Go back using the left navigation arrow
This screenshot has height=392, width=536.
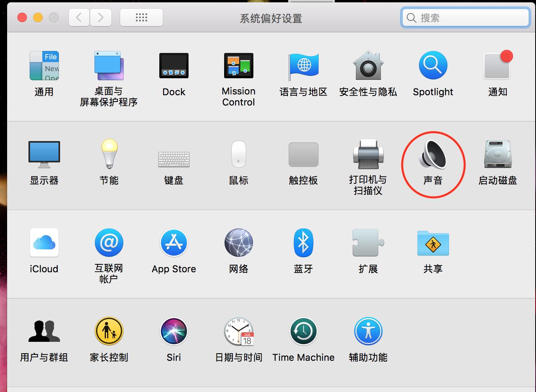(x=79, y=17)
